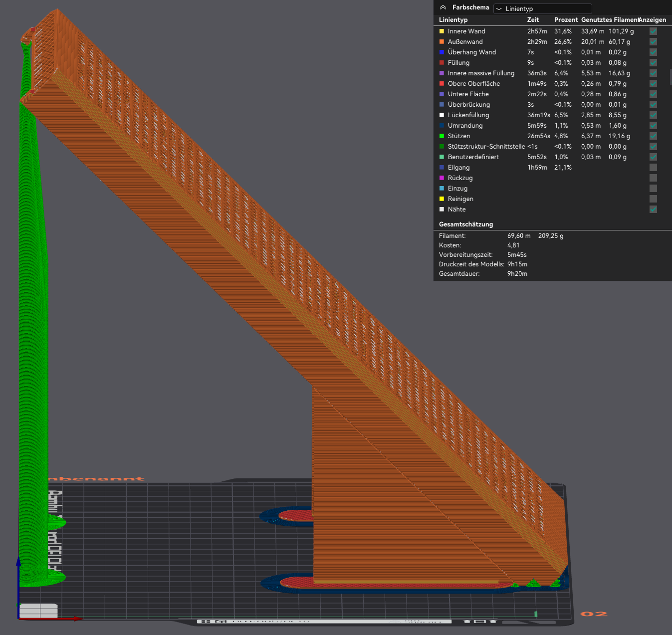Screen dimensions: 672x635
Task: Click the blue Überhang Wand color swatch
Action: point(442,52)
